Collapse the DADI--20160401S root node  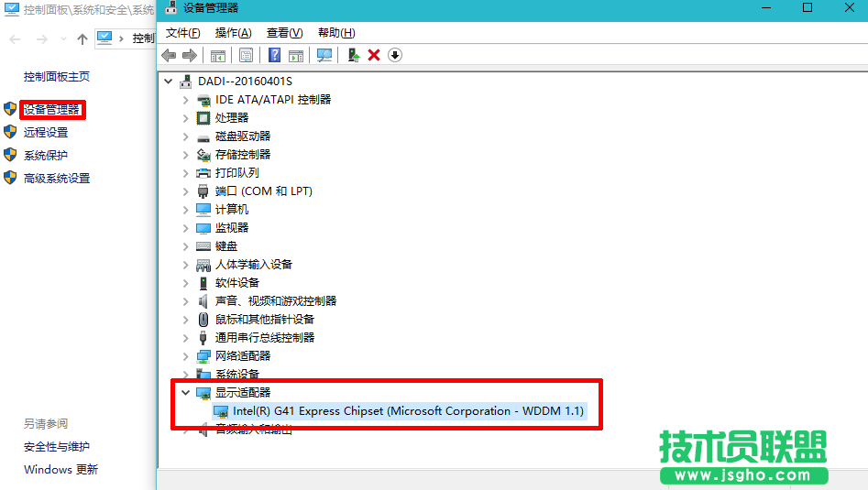click(169, 82)
